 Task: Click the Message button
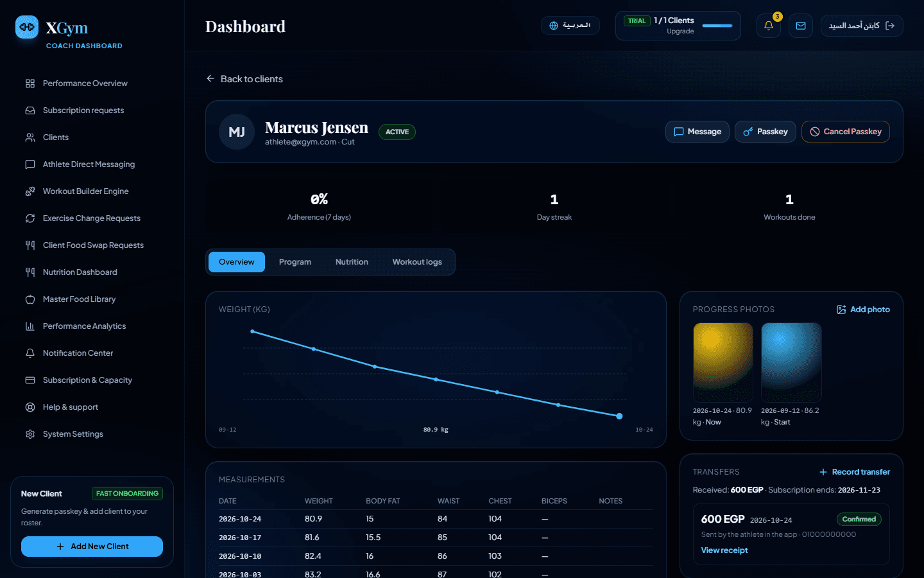tap(697, 132)
